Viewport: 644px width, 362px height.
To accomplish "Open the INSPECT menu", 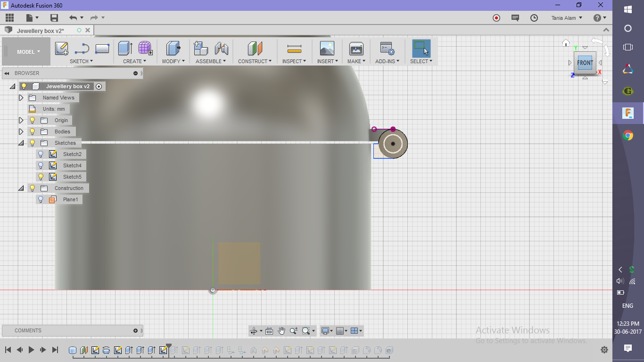I will click(294, 61).
